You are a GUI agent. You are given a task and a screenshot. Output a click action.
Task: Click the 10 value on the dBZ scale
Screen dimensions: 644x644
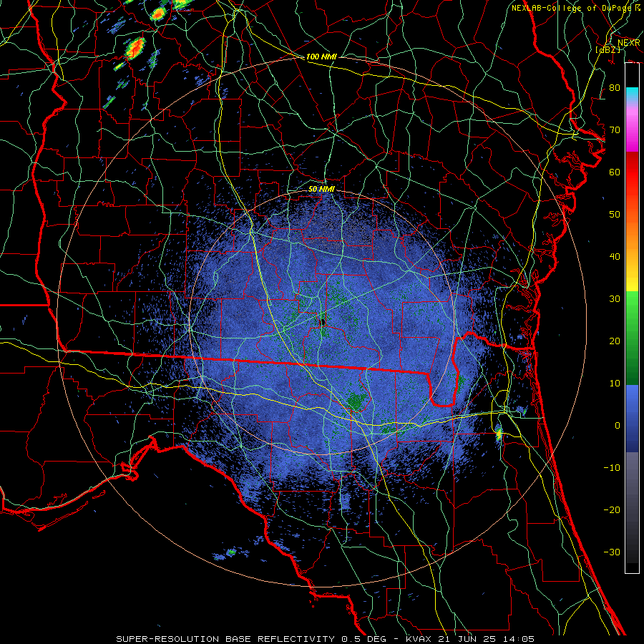click(x=615, y=384)
